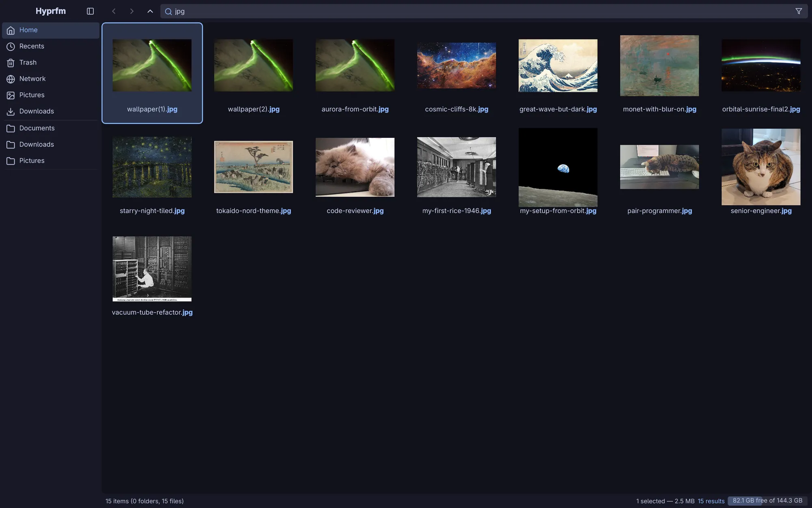The width and height of the screenshot is (812, 508).
Task: Click the Network globe icon
Action: (x=11, y=79)
